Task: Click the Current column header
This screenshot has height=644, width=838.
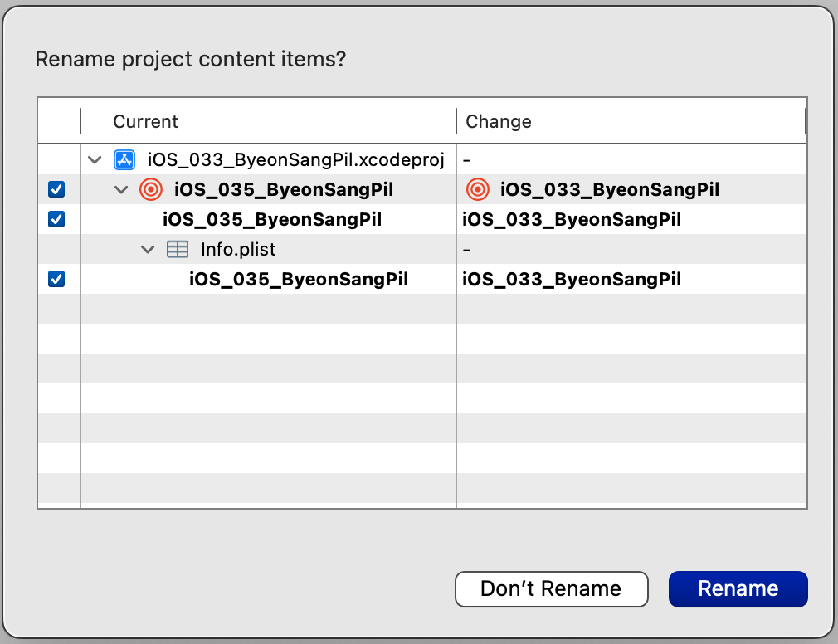Action: point(145,121)
